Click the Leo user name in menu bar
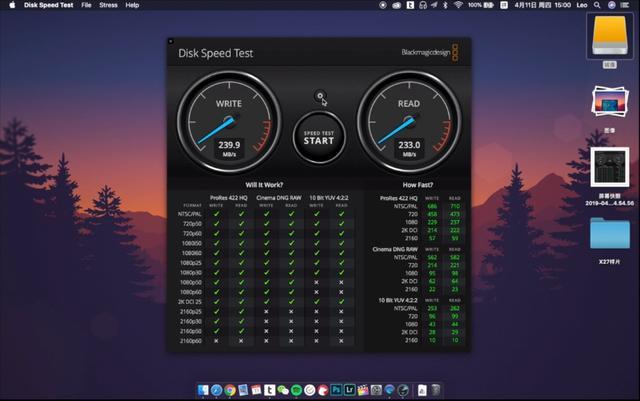640x401 pixels. coord(582,5)
